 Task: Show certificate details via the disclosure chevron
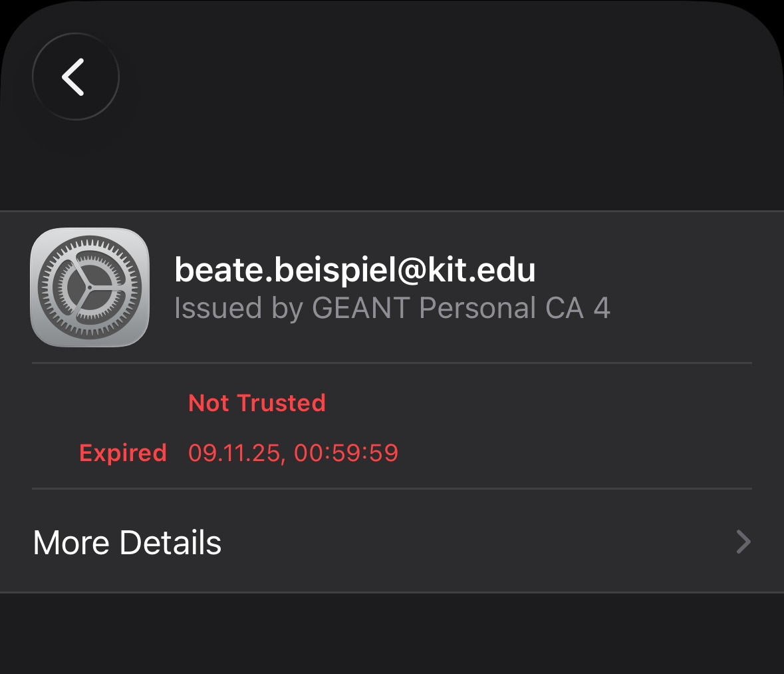click(743, 542)
